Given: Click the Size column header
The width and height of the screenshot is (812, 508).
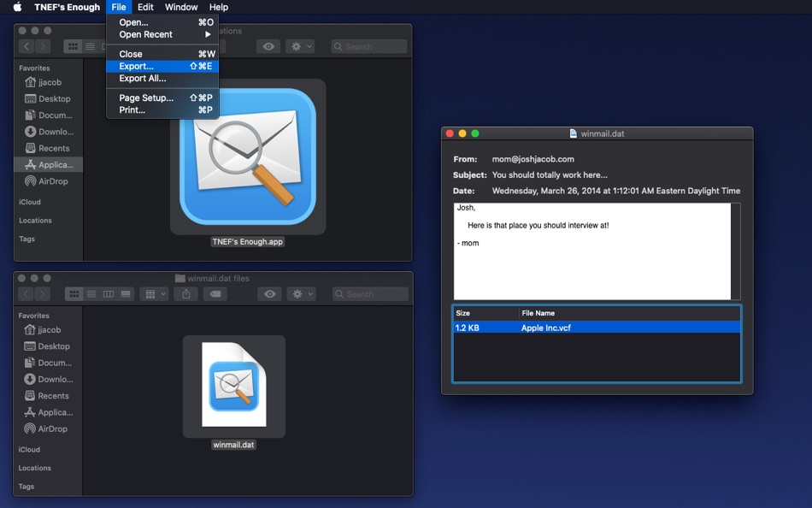Looking at the screenshot, I should tap(485, 313).
